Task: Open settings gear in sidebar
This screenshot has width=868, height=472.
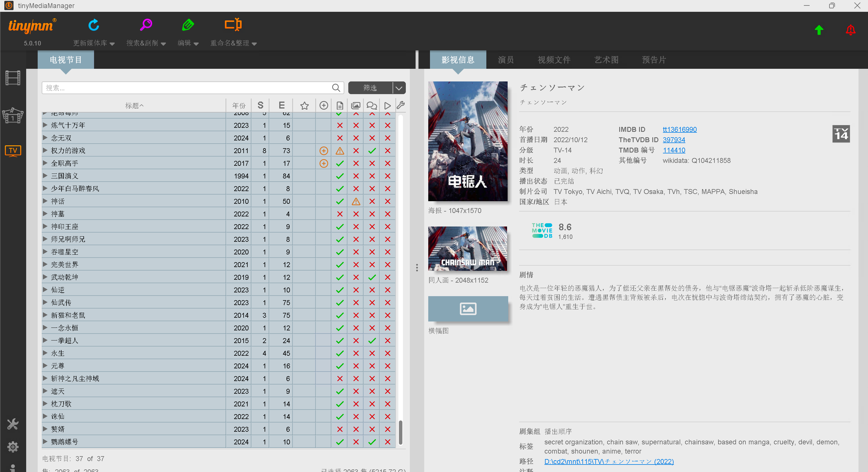Action: pyautogui.click(x=13, y=447)
